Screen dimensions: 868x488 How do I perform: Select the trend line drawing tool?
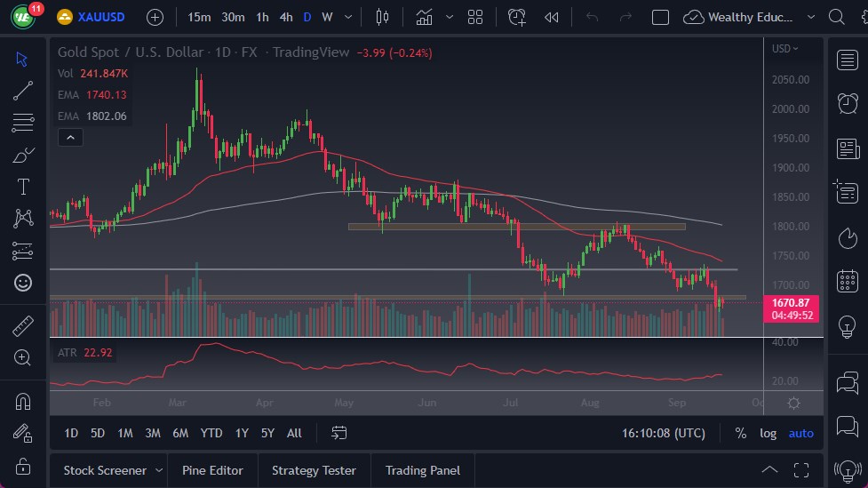(23, 90)
